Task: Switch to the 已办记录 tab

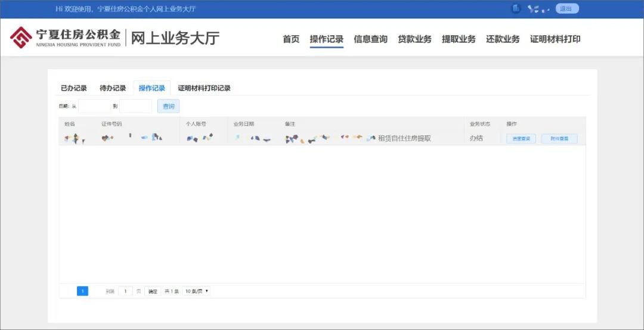Action: (74, 88)
